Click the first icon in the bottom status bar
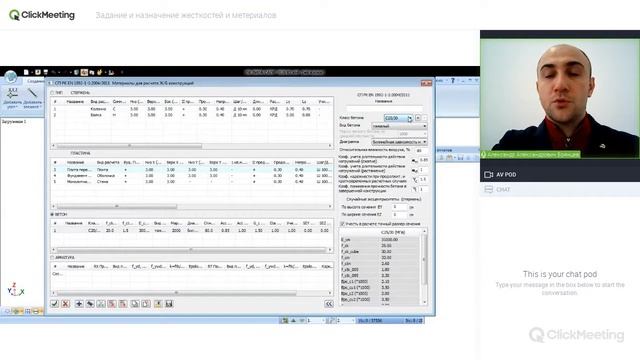This screenshot has height=360, width=640. pos(284,321)
